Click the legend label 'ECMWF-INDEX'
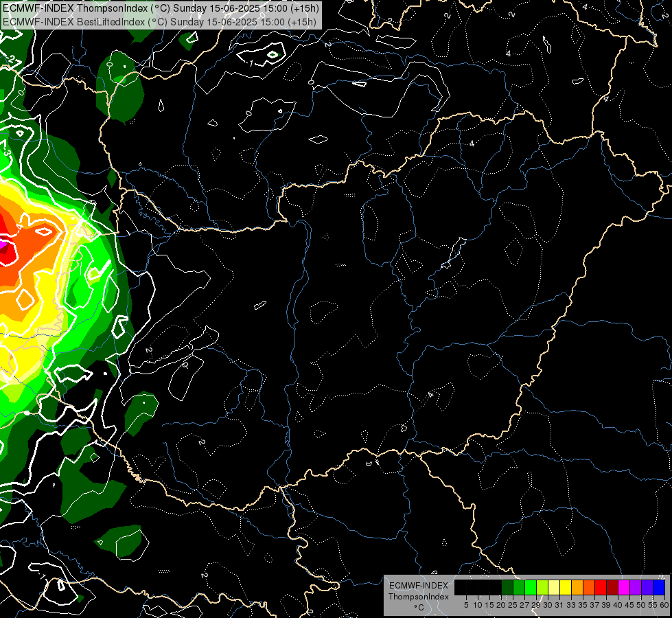 [419, 586]
